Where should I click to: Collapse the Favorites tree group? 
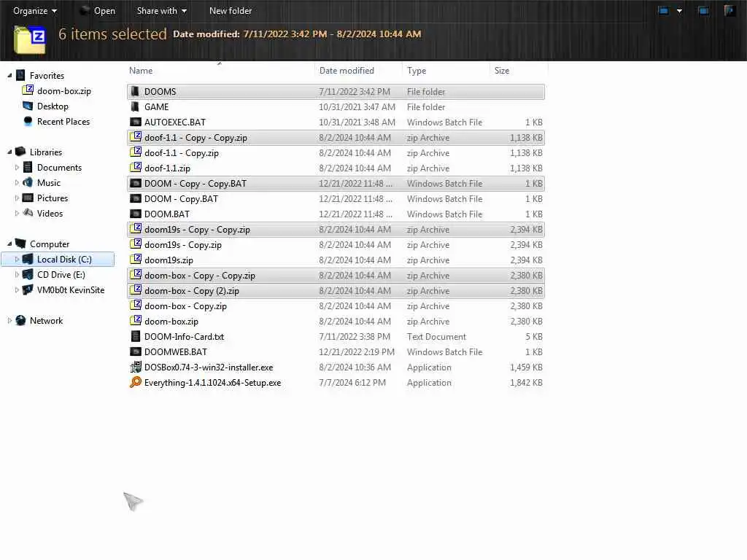click(x=9, y=75)
